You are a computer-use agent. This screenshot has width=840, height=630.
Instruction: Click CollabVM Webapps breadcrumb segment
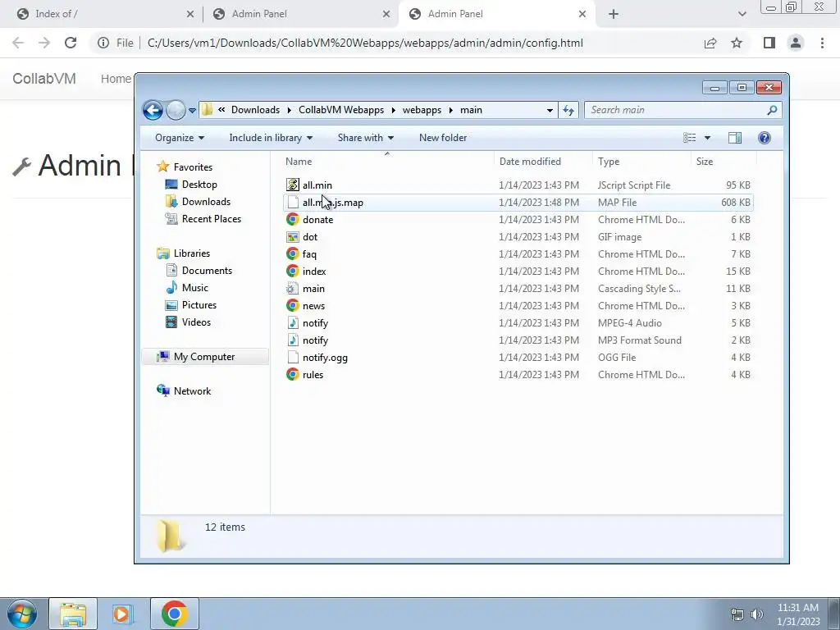click(x=341, y=110)
